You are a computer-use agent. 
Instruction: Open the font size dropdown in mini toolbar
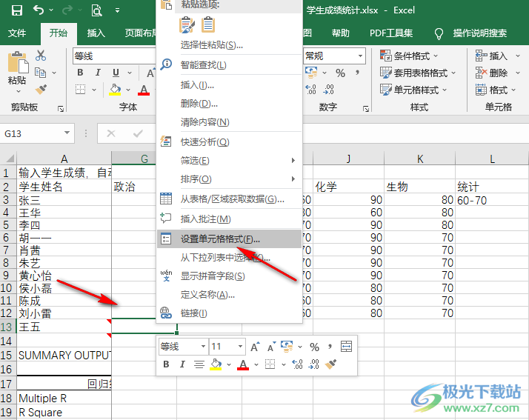[239, 347]
